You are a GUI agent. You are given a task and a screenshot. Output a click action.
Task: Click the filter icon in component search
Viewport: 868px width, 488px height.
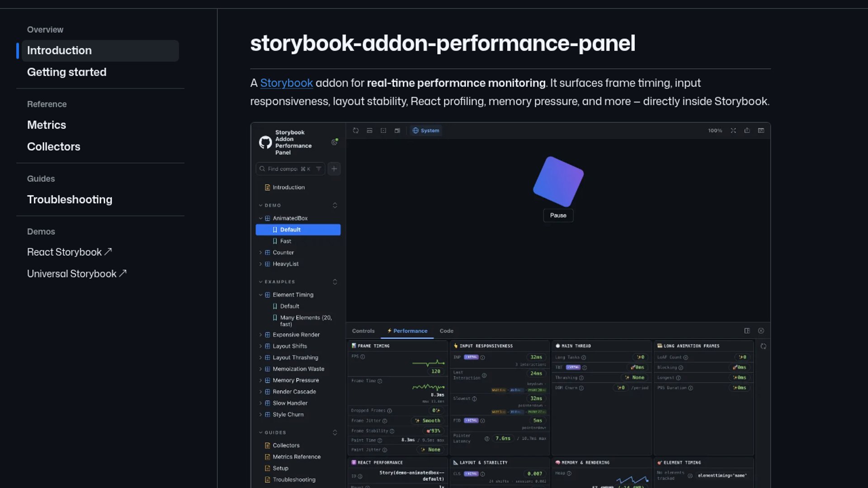[x=319, y=169]
